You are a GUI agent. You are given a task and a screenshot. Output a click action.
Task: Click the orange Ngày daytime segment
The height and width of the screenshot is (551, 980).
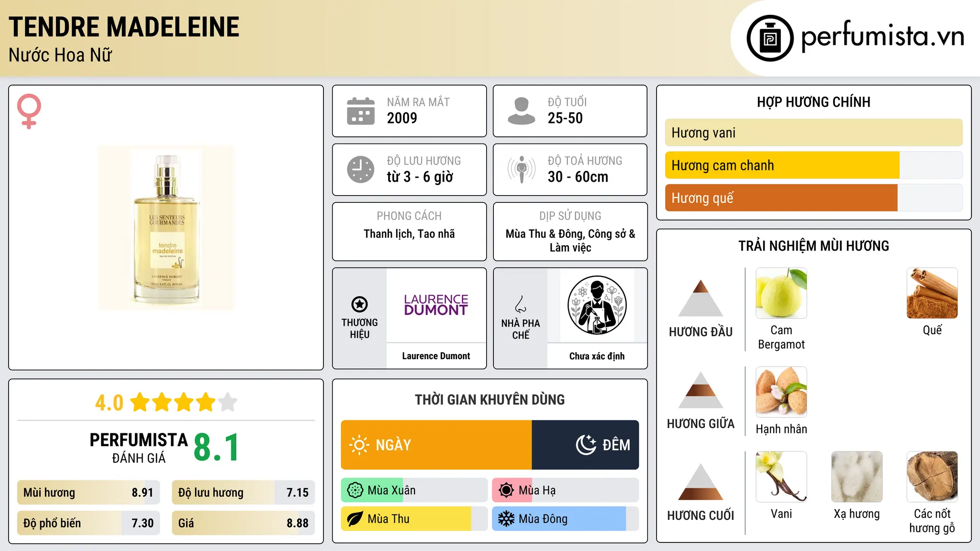tap(436, 445)
